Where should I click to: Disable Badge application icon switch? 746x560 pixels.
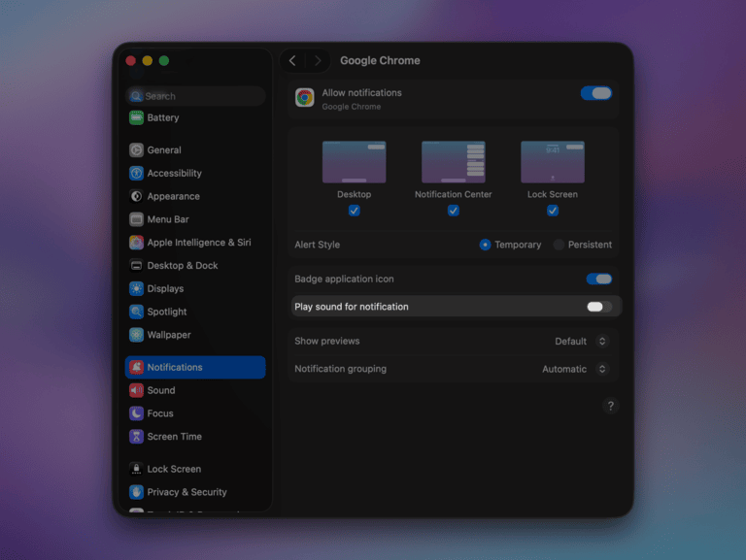[599, 280]
